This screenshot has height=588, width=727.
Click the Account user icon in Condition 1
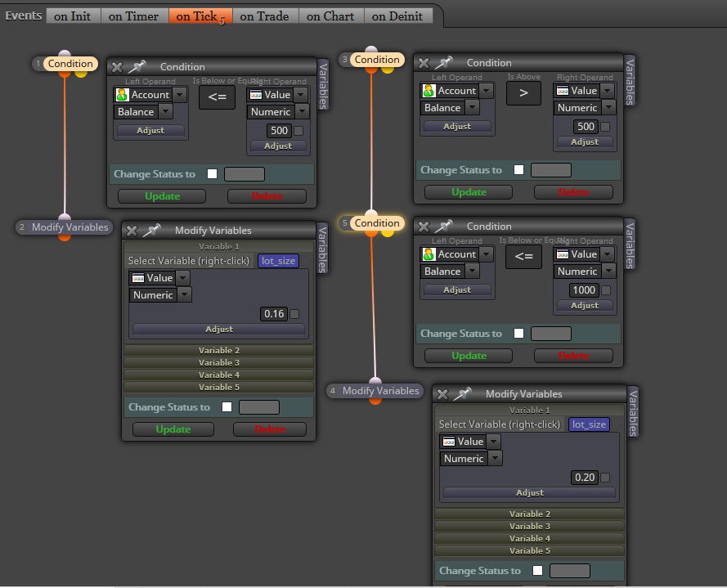pos(122,95)
